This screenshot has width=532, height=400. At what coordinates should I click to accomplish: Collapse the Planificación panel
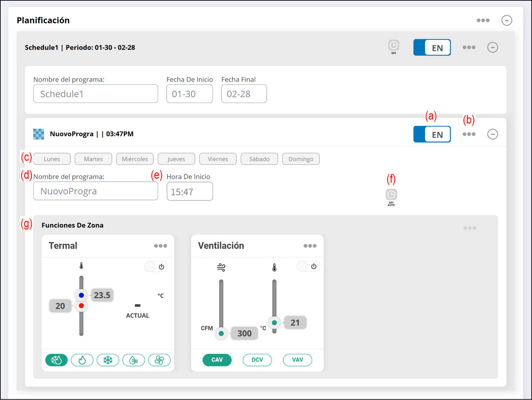(x=506, y=20)
